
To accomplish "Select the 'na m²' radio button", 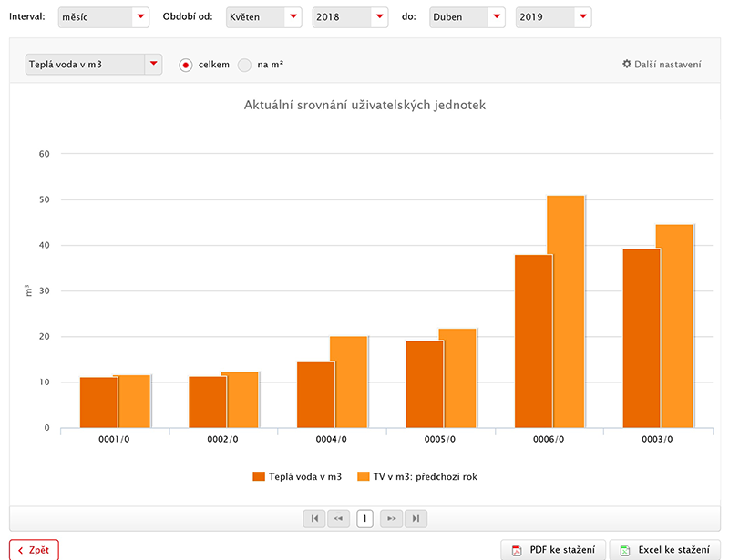I will click(x=244, y=65).
